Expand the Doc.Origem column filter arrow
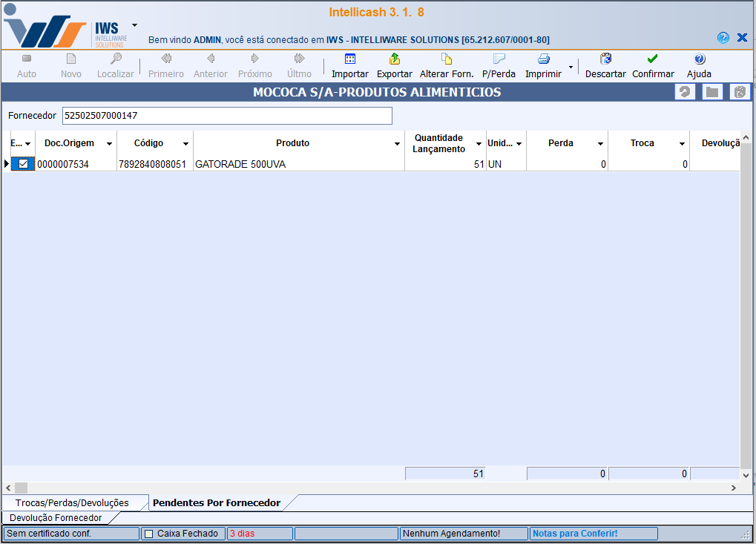756x544 pixels. tap(109, 144)
